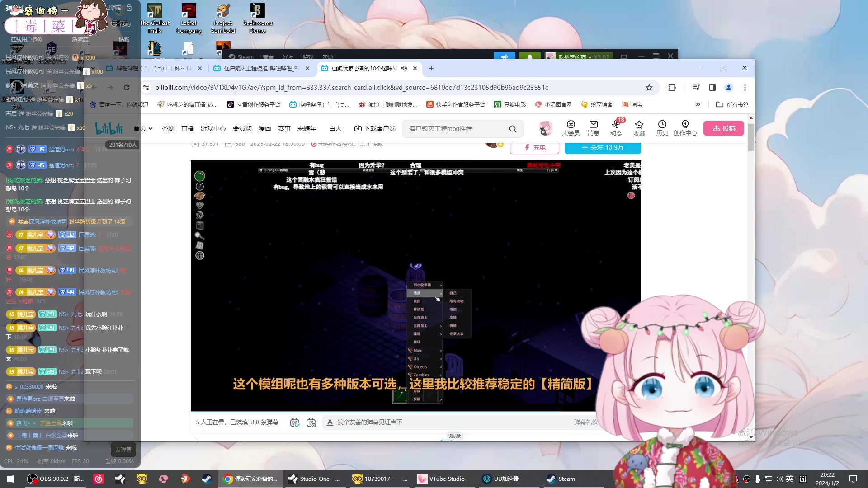Click the search magnifier icon in Bilibili
This screenshot has width=868, height=488.
(x=513, y=129)
